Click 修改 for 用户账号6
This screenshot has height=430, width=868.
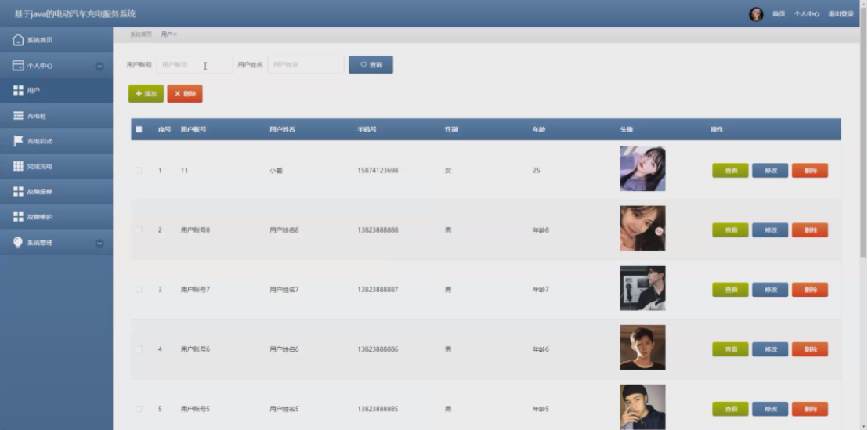[770, 349]
